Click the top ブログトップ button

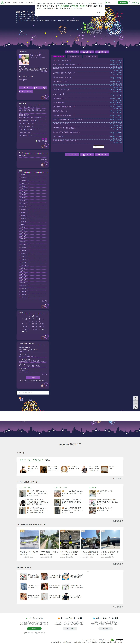pyautogui.click(x=72, y=52)
